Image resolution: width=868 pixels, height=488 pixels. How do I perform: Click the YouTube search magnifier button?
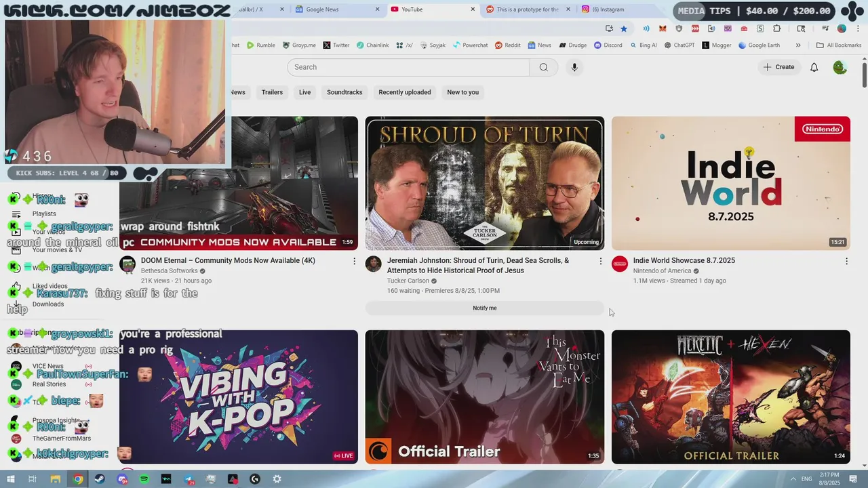[x=543, y=67]
